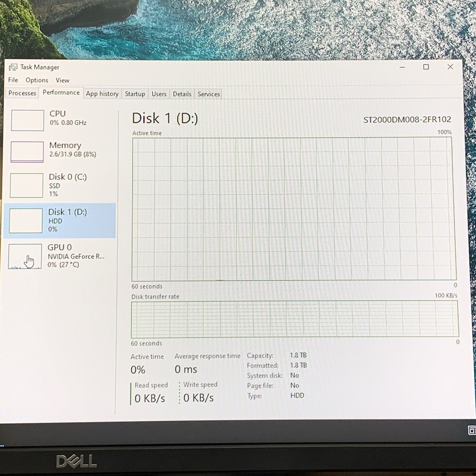Viewport: 476px width, 476px height.
Task: Maximize the Task Manager window
Action: (426, 67)
